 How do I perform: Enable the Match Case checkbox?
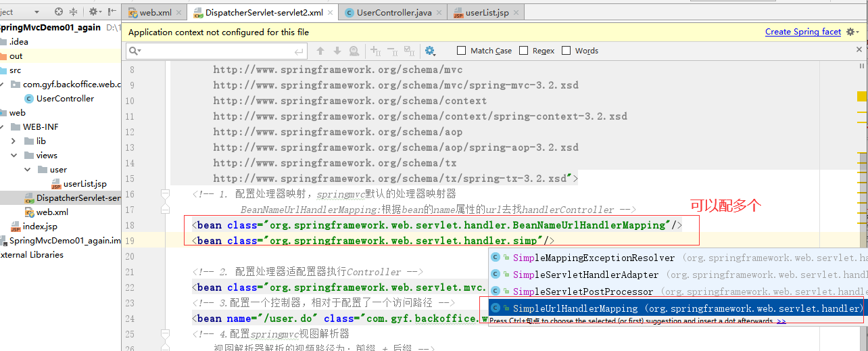461,51
